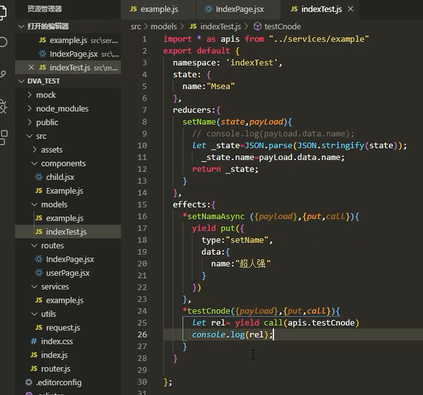Open the index.css file
The height and width of the screenshot is (395, 423).
pos(68,341)
